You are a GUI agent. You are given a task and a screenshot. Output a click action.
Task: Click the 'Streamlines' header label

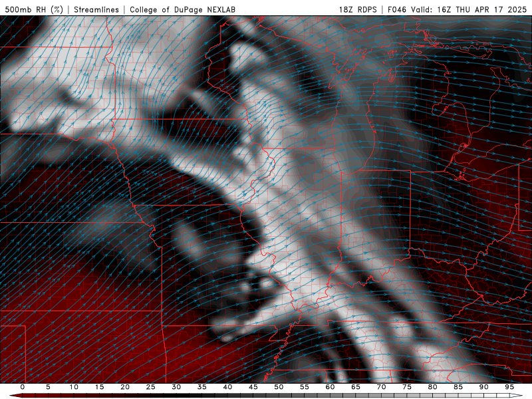pos(96,9)
